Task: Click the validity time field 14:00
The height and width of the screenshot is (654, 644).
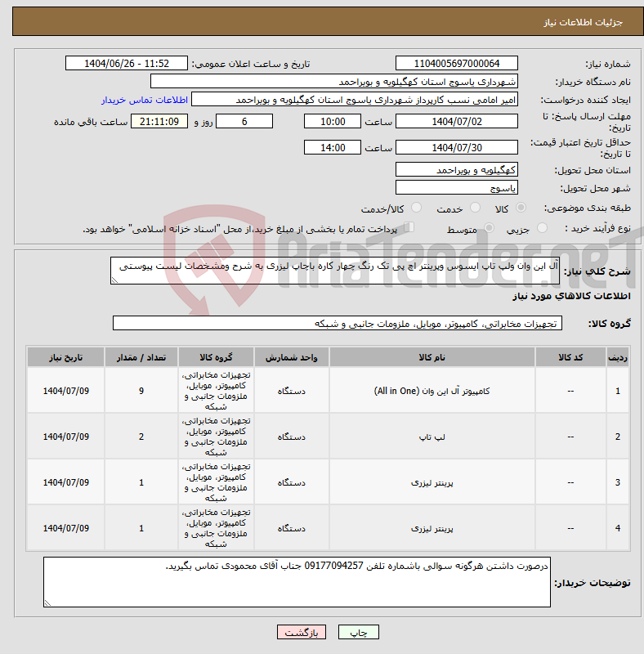Action: click(x=333, y=148)
